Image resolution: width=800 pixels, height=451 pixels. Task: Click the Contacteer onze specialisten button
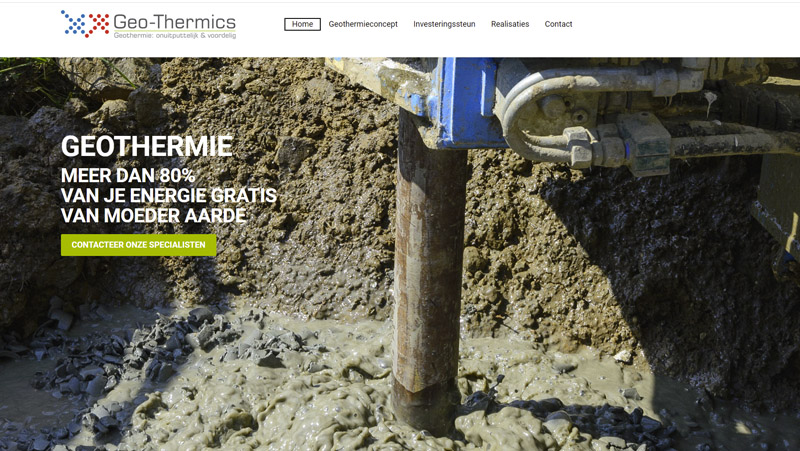138,245
